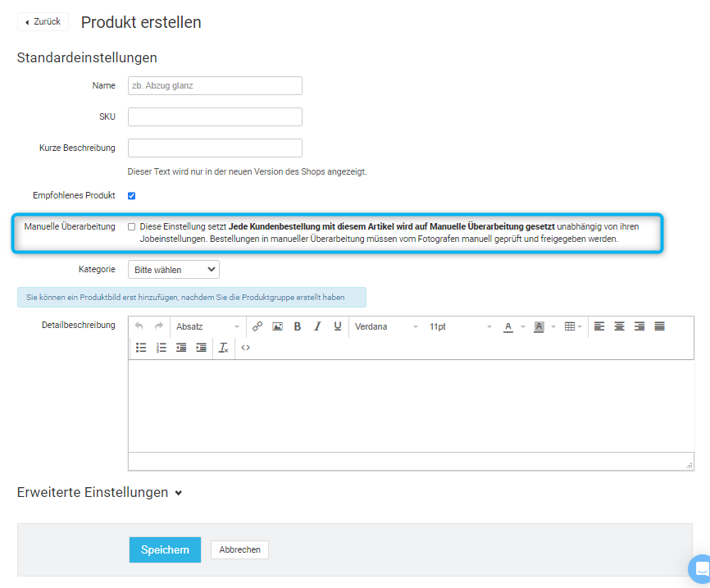Focus the Kurze Beschreibung input field
710x588 pixels.
click(215, 148)
